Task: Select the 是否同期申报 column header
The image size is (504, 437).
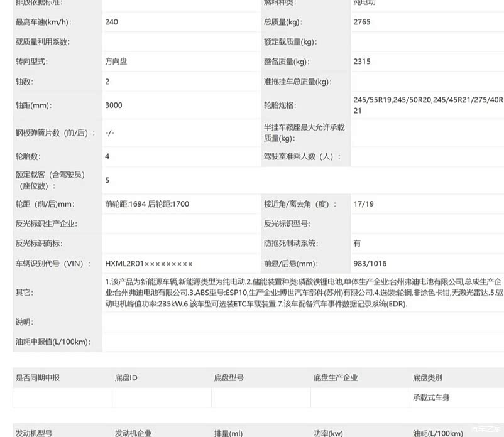Action: pos(38,378)
